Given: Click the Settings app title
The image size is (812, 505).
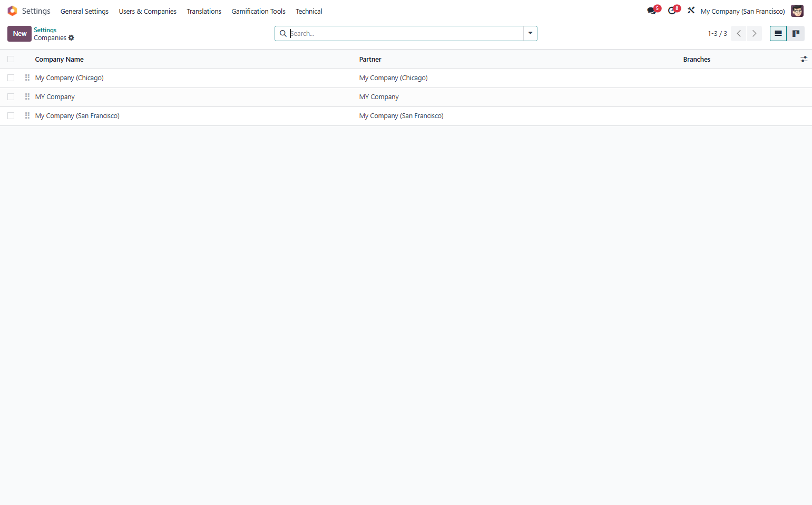Looking at the screenshot, I should pyautogui.click(x=36, y=11).
